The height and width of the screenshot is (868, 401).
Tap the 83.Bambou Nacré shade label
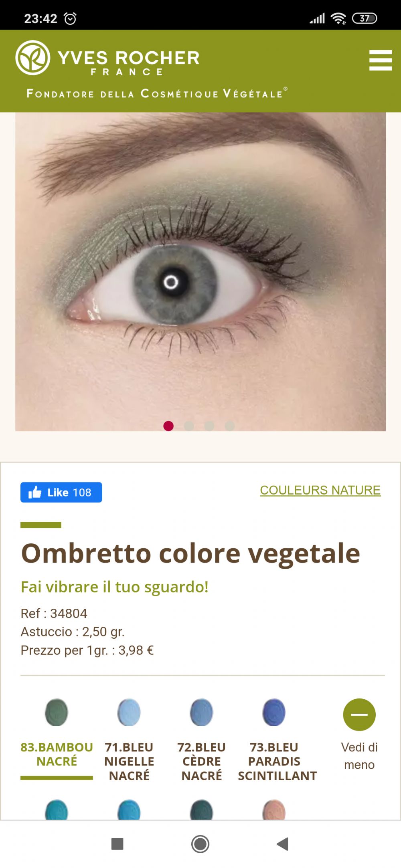(x=57, y=754)
